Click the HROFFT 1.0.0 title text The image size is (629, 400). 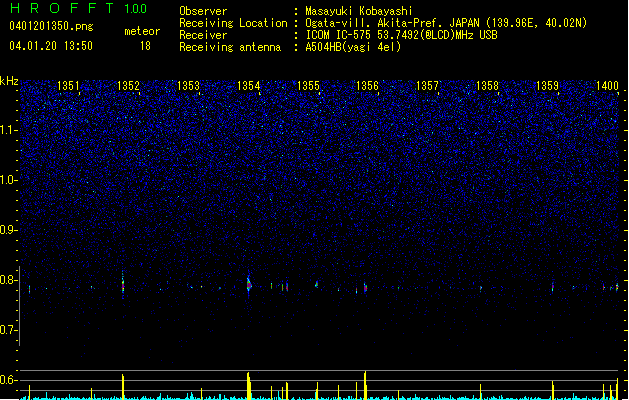[x=79, y=8]
